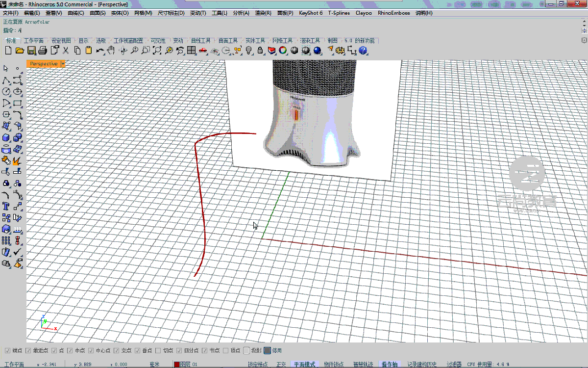This screenshot has height=368, width=588.
Task: Open help with question mark icon
Action: coord(363,50)
